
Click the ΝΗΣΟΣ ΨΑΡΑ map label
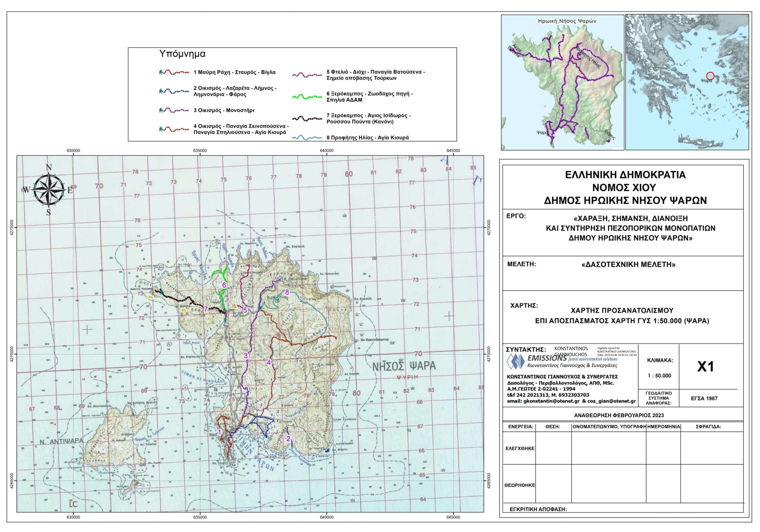tap(404, 366)
